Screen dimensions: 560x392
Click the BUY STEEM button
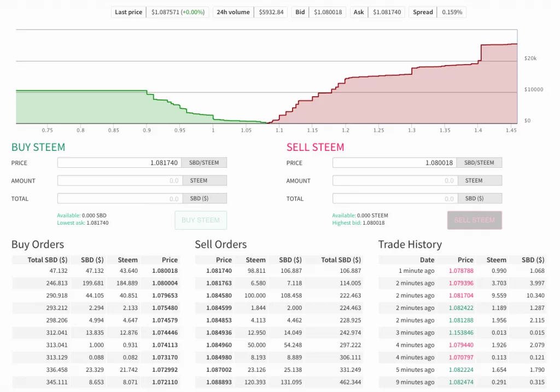pos(200,220)
